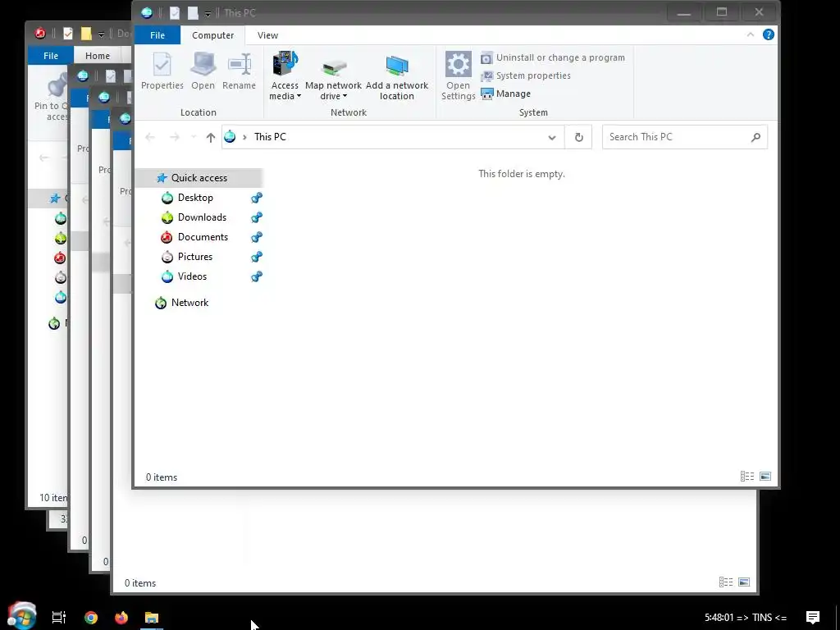Click the pin icon beside Downloads
Image resolution: width=840 pixels, height=630 pixels.
coord(257,217)
